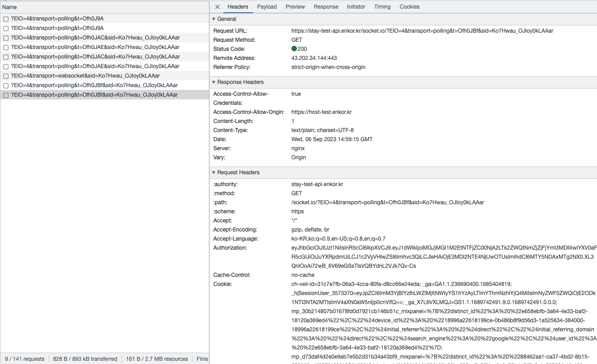The image size is (597, 364).
Task: Click the Request URL label
Action: [x=230, y=31]
